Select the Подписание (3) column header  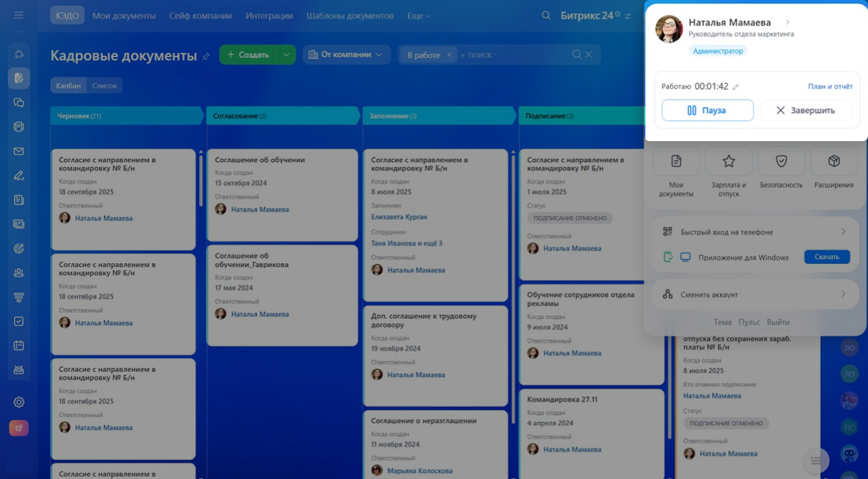(580, 116)
